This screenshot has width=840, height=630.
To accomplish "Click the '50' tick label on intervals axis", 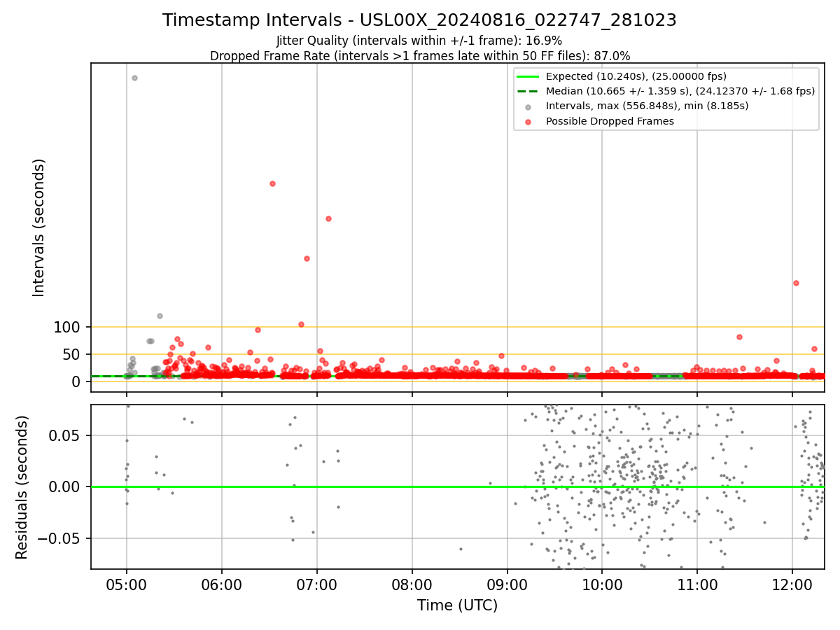I will 72,354.
